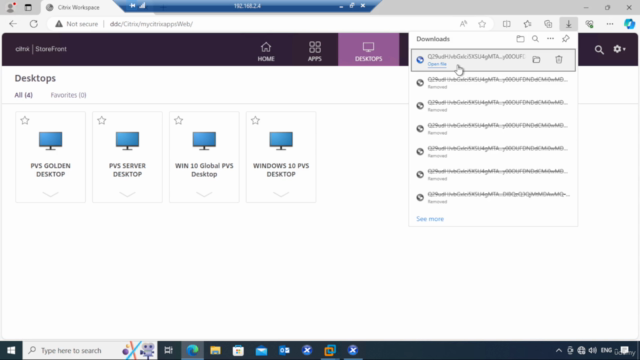This screenshot has width=640, height=360.
Task: Show hidden system tray icons
Action: click(x=558, y=350)
